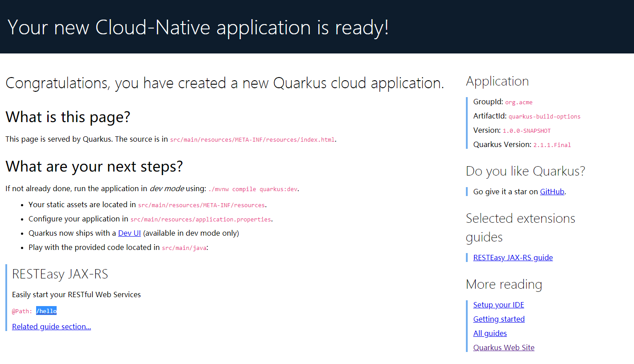Click the application.properties path text
The height and width of the screenshot is (364, 634).
[201, 219]
